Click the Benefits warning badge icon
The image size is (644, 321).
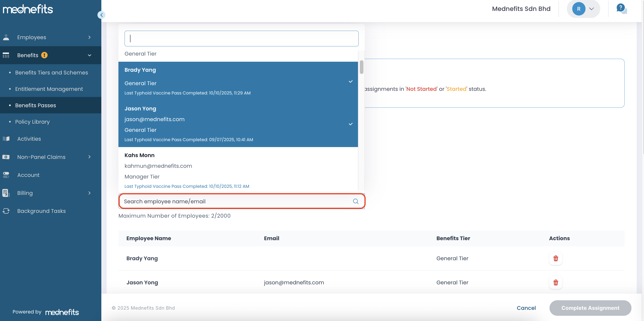coord(44,55)
